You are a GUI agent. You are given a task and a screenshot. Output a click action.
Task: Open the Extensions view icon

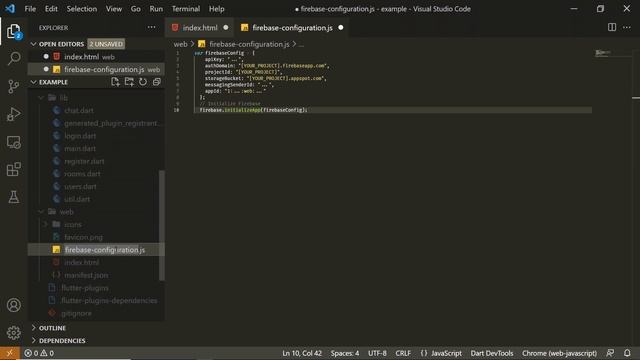point(13,169)
